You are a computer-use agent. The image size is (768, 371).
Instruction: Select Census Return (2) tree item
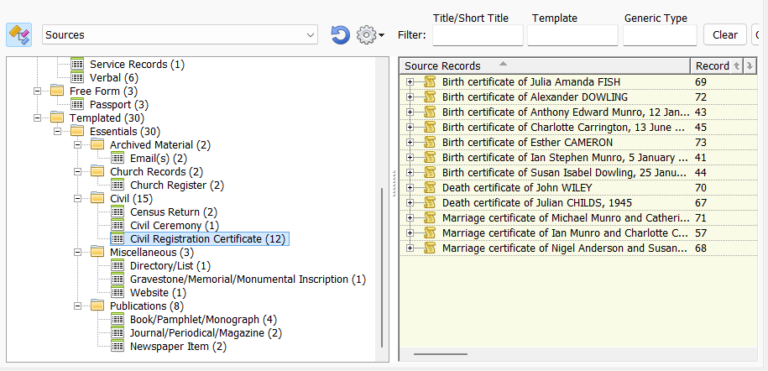tap(174, 212)
